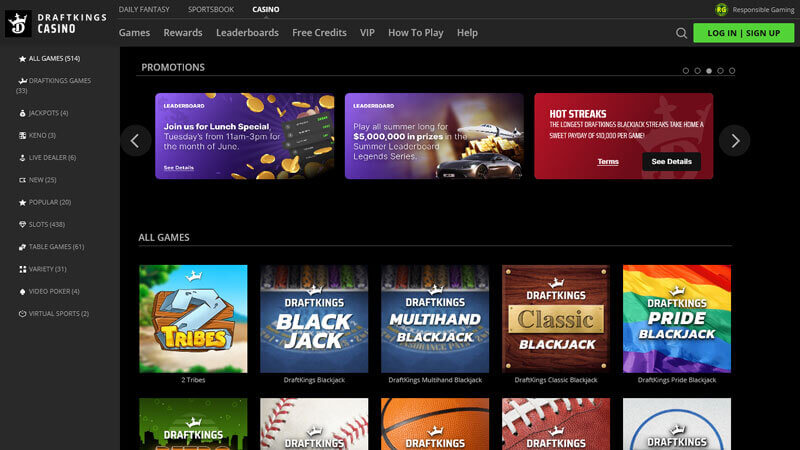Click the 'DraftKings Classic Blackjack' caption
The image size is (800, 450).
click(x=556, y=380)
